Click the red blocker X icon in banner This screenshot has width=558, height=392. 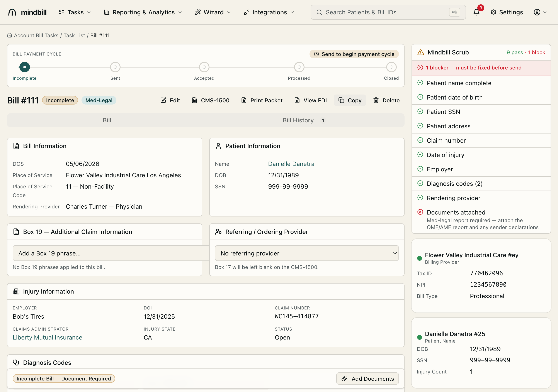click(420, 68)
